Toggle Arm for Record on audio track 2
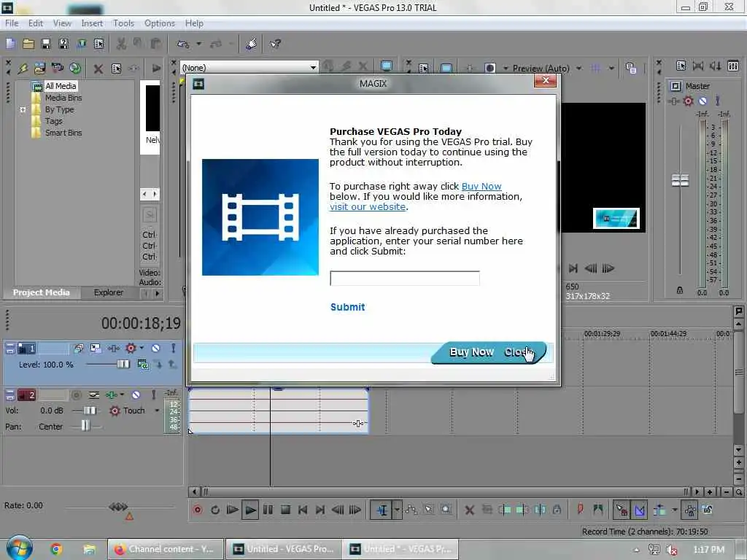 [x=76, y=394]
